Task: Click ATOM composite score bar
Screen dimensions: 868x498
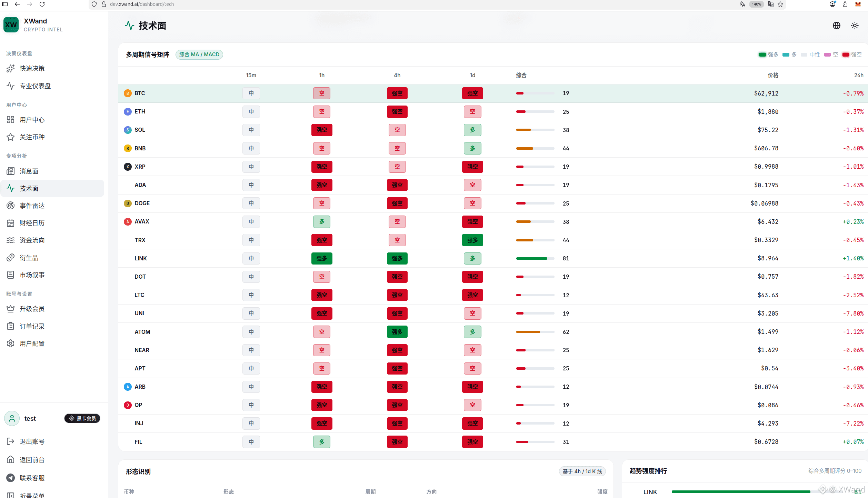Action: click(x=535, y=332)
